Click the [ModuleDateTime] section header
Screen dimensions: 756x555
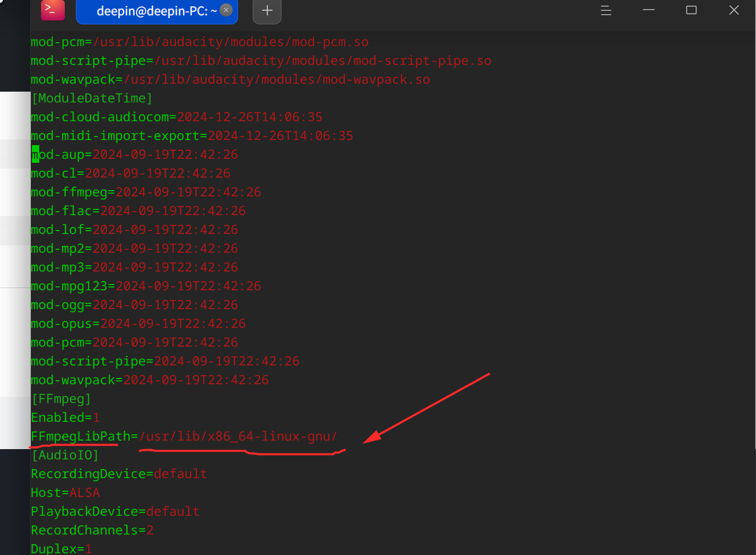point(92,98)
